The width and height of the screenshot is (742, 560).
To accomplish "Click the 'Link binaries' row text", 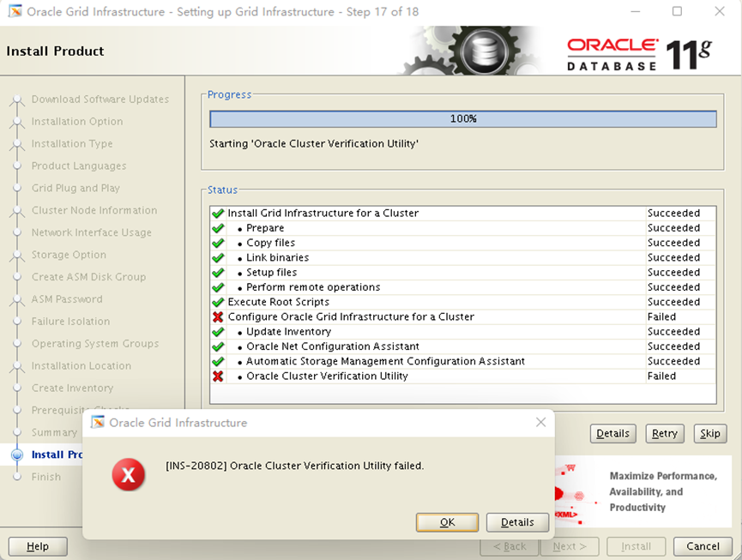I will pos(277,258).
